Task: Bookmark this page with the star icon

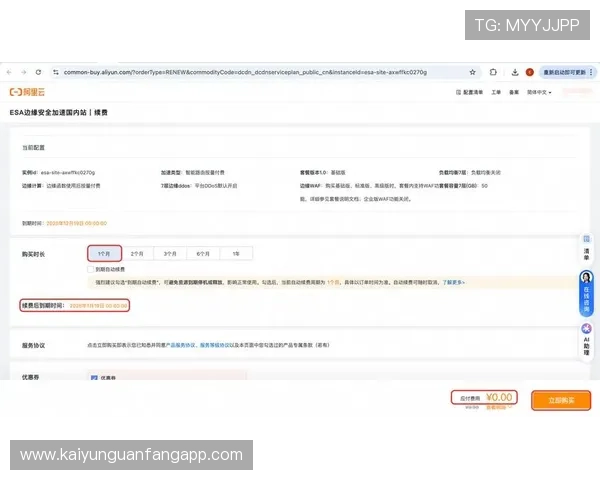Action: [x=473, y=72]
